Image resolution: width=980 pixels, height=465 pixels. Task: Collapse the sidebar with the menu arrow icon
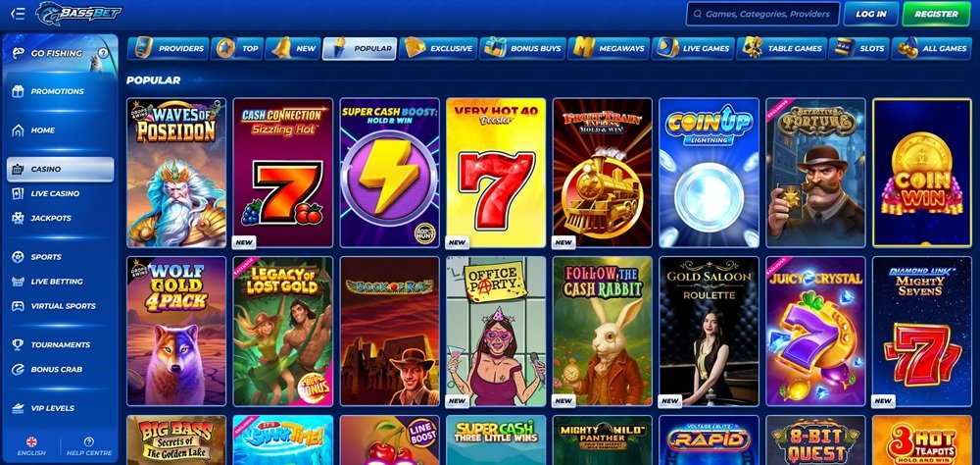click(18, 13)
